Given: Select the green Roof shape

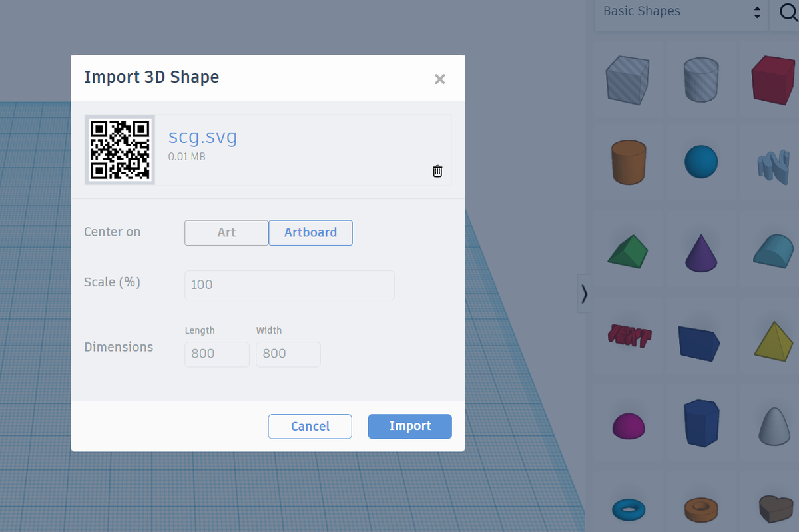Looking at the screenshot, I should [627, 250].
